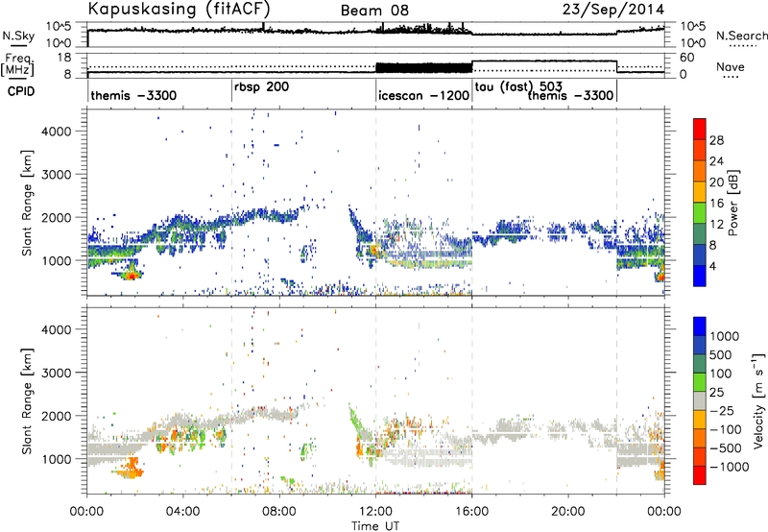The width and height of the screenshot is (768, 532).
Task: Click the 'Nave' legend label
Action: pyautogui.click(x=731, y=66)
